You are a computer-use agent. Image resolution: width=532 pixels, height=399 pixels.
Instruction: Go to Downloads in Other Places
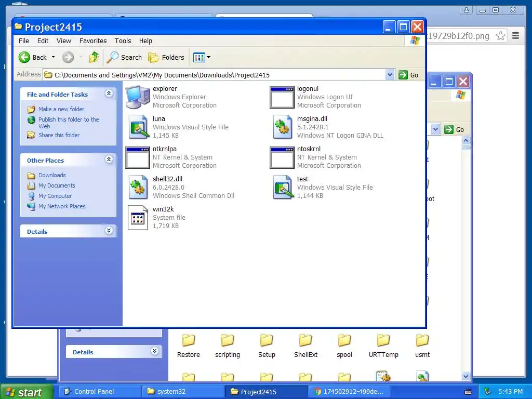click(52, 175)
